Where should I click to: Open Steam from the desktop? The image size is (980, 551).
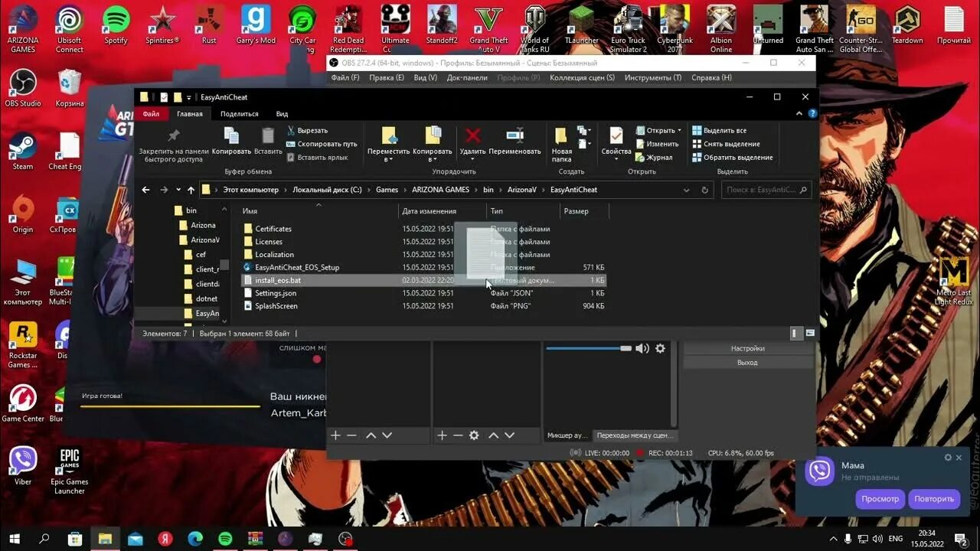tap(23, 151)
